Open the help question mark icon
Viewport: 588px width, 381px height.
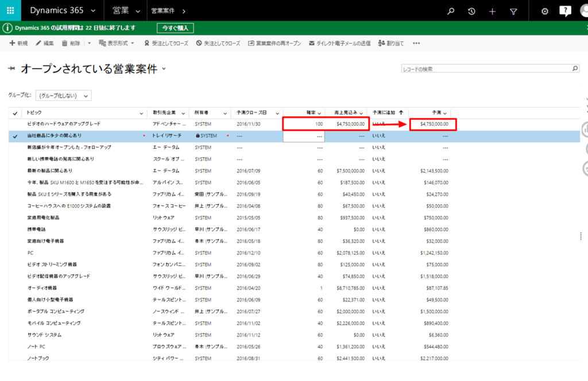click(x=565, y=11)
